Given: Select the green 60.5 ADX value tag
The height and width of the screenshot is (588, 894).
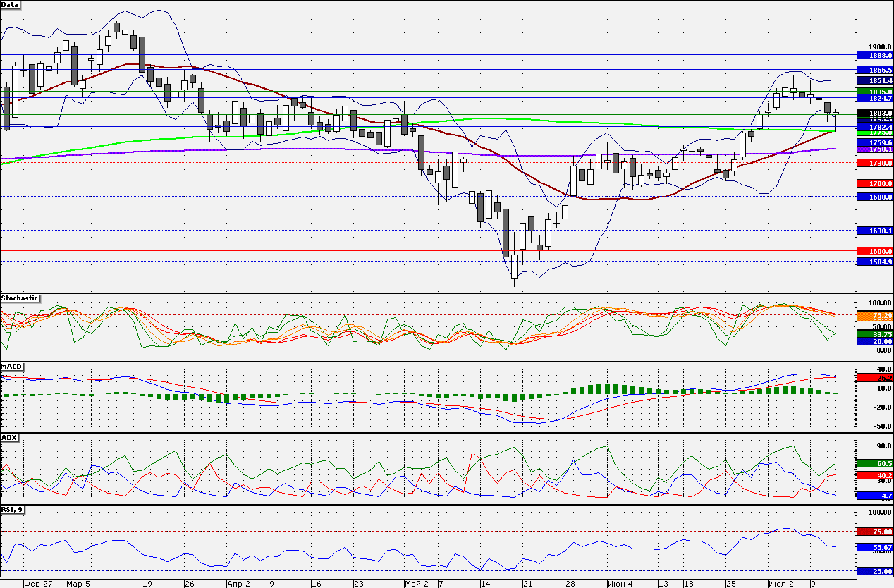Looking at the screenshot, I should point(875,463).
